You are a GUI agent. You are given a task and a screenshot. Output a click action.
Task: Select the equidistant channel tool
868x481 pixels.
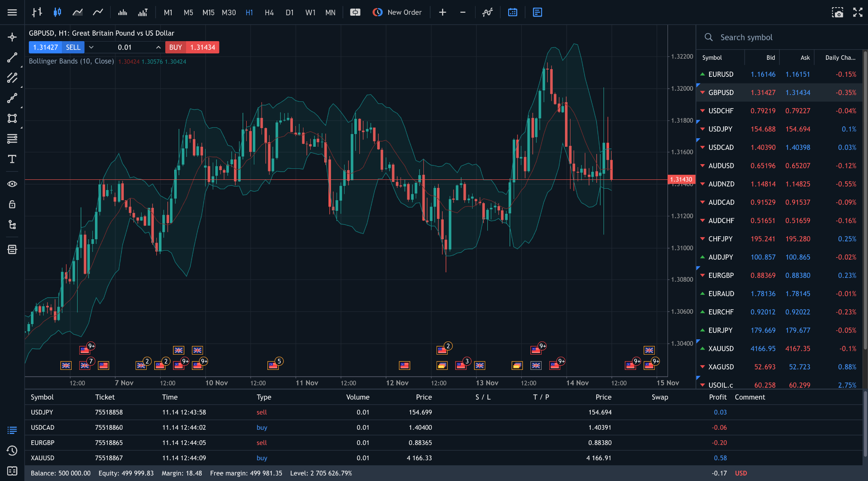tap(12, 78)
